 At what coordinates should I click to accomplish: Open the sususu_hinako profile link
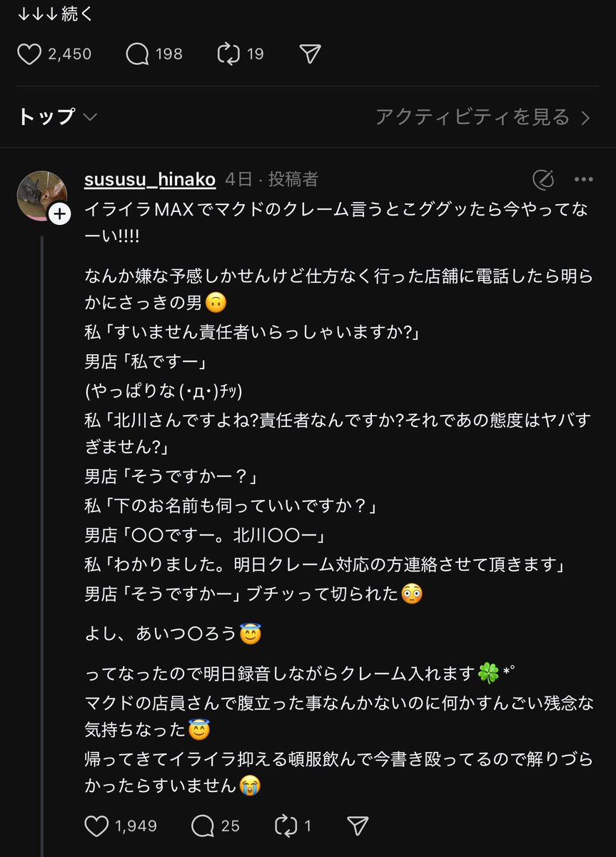(x=149, y=179)
